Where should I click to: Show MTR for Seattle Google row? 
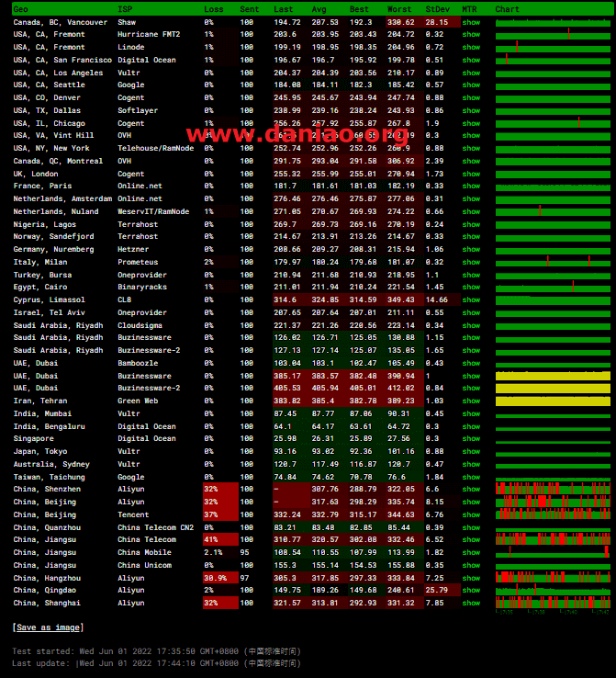[x=471, y=85]
